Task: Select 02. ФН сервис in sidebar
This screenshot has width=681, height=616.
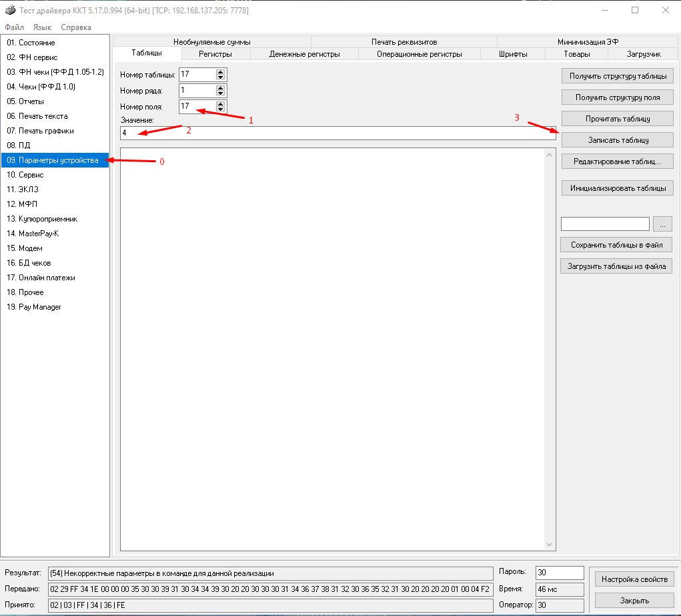Action: [x=55, y=57]
